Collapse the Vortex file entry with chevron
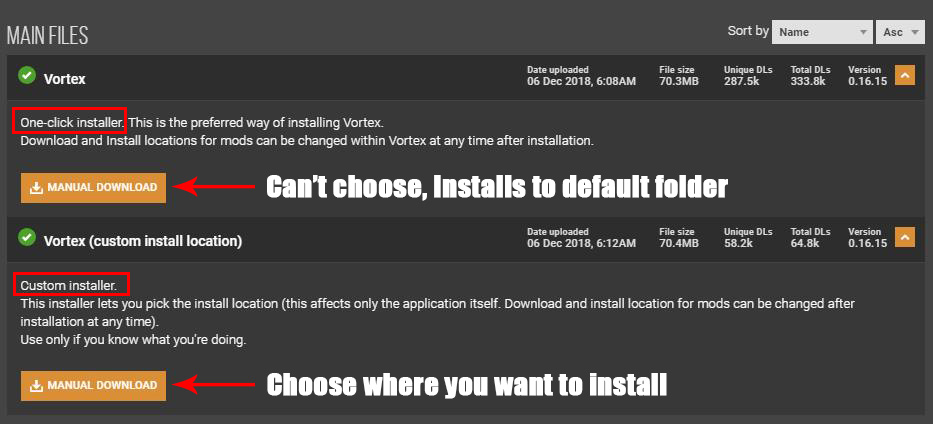This screenshot has width=933, height=424. coord(904,76)
